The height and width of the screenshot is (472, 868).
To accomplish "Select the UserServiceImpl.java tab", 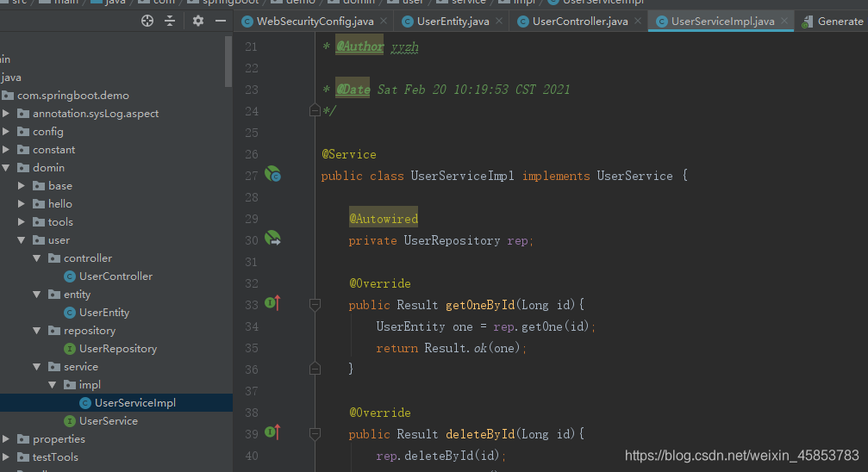I will pyautogui.click(x=721, y=21).
